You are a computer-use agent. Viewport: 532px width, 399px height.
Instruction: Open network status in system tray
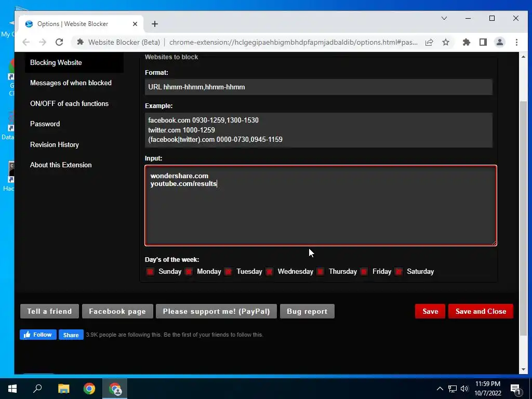[x=453, y=389]
